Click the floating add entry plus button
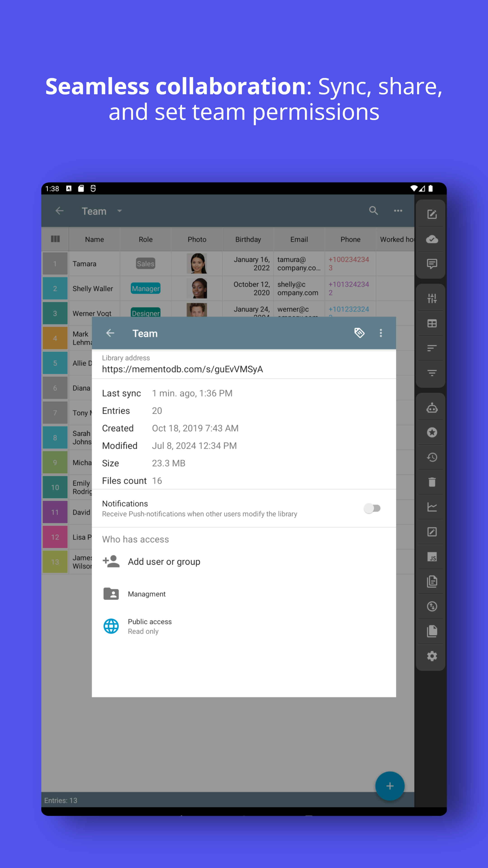Image resolution: width=488 pixels, height=868 pixels. [x=390, y=786]
